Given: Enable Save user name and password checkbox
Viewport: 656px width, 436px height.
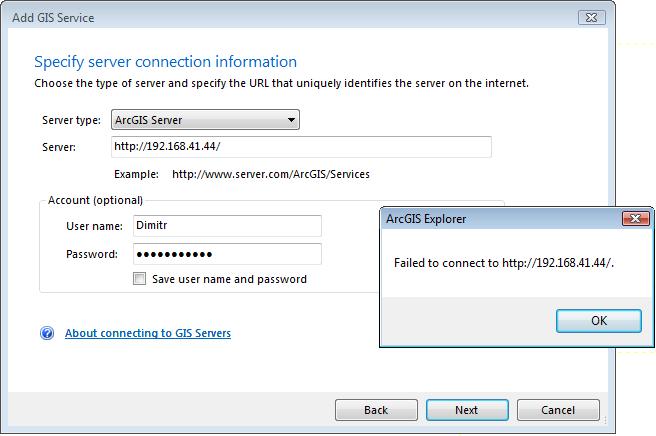Looking at the screenshot, I should click(139, 279).
